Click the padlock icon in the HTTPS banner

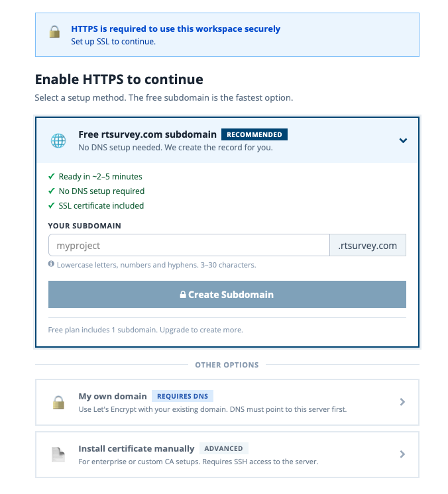click(54, 32)
